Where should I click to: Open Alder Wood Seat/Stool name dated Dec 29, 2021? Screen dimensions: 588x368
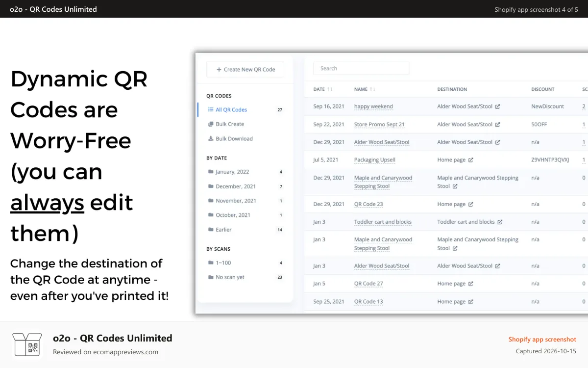[382, 142]
